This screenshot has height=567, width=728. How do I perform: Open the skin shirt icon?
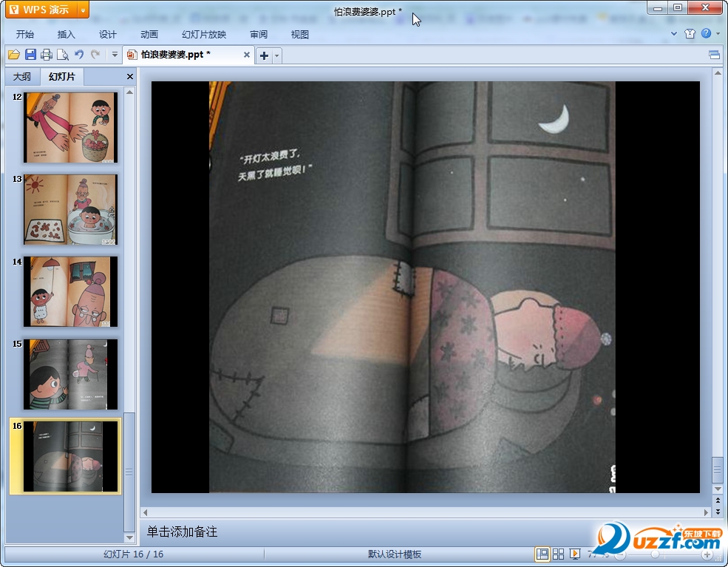pyautogui.click(x=690, y=33)
